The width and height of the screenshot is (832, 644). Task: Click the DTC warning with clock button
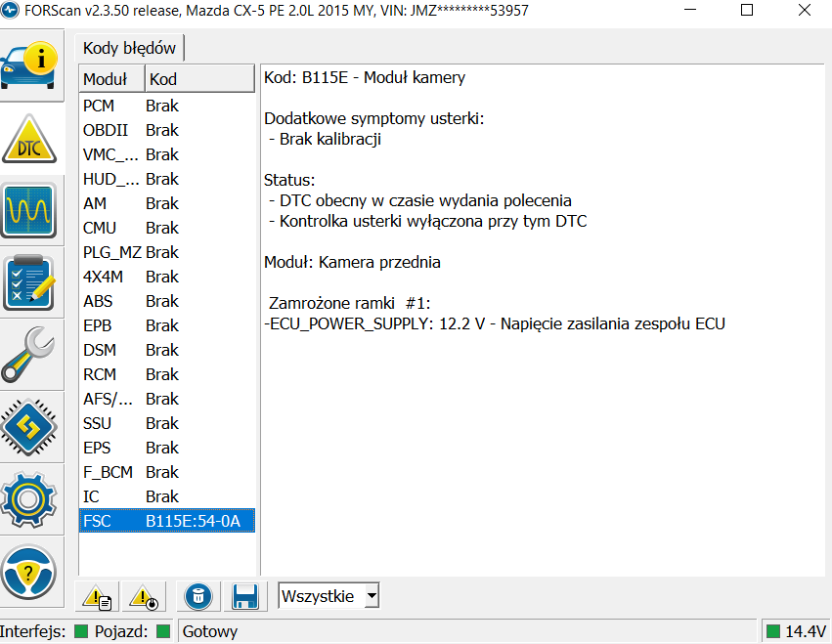click(x=145, y=596)
